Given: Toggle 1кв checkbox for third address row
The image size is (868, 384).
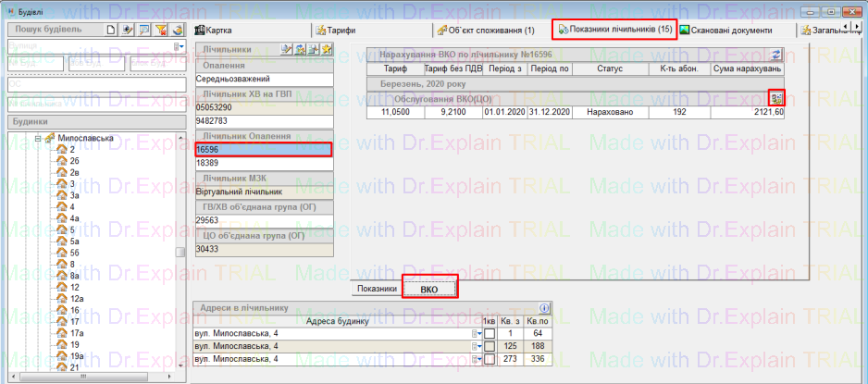Looking at the screenshot, I should point(490,360).
